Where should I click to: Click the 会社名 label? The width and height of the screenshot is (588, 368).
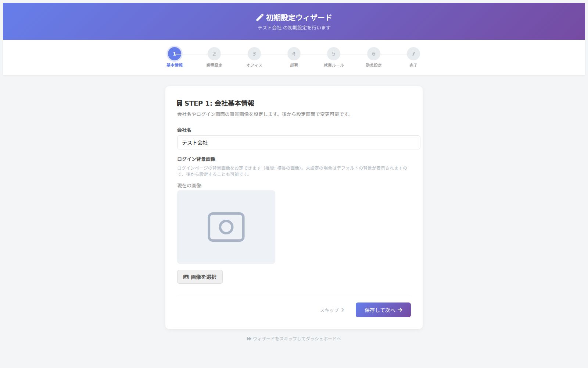(x=184, y=130)
